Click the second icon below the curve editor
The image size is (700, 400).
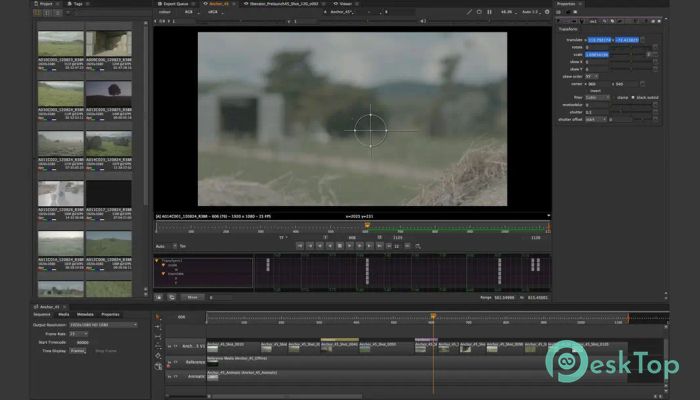tap(171, 297)
